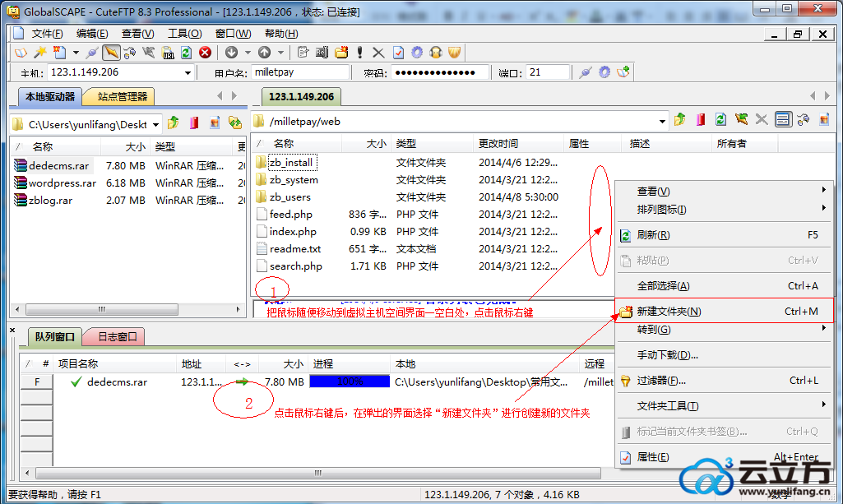Expand the remote path /milletpay/web dropdown
The height and width of the screenshot is (504, 843).
pos(662,122)
